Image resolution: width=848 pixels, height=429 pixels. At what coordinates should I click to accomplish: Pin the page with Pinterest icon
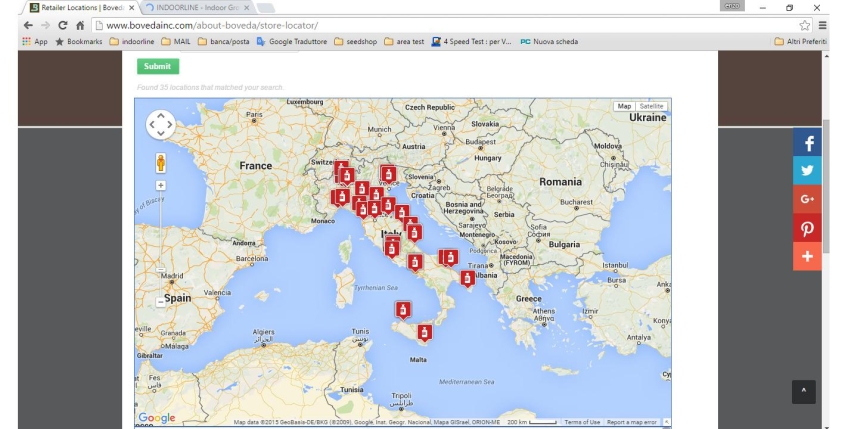[x=807, y=228]
